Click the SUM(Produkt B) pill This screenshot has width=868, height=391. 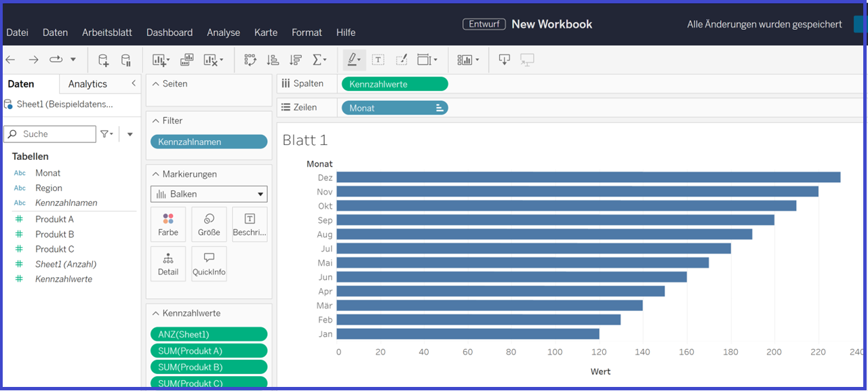tap(209, 367)
